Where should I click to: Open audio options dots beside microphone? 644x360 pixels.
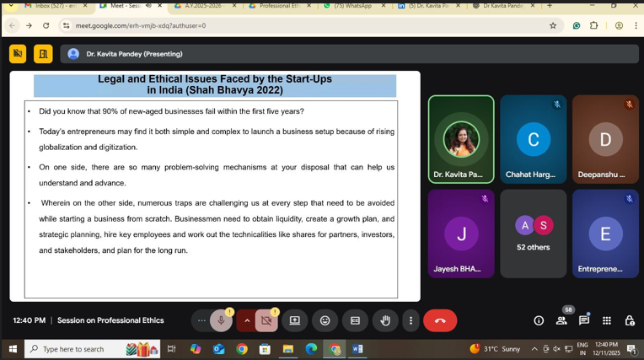click(x=201, y=320)
